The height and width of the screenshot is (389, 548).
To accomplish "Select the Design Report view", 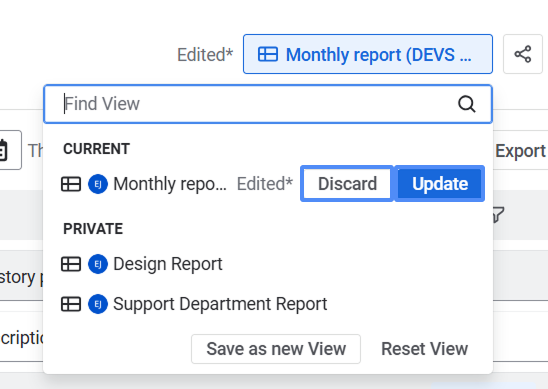I will pyautogui.click(x=168, y=264).
